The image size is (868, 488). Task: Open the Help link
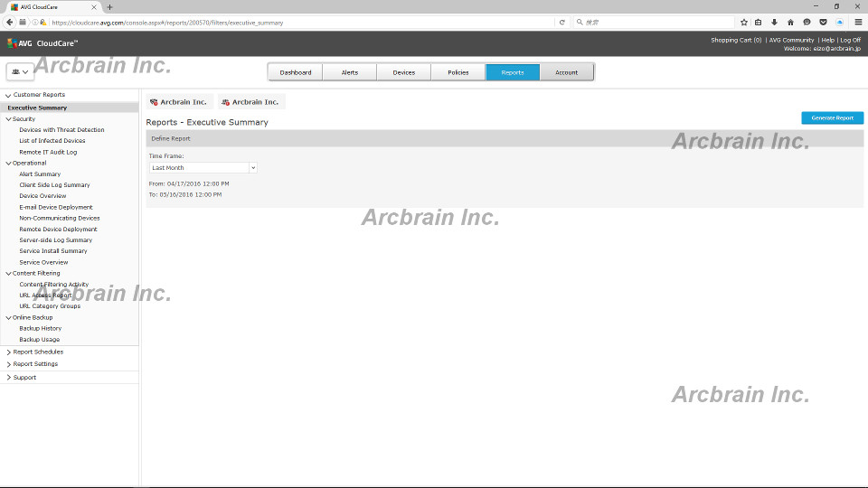point(827,40)
